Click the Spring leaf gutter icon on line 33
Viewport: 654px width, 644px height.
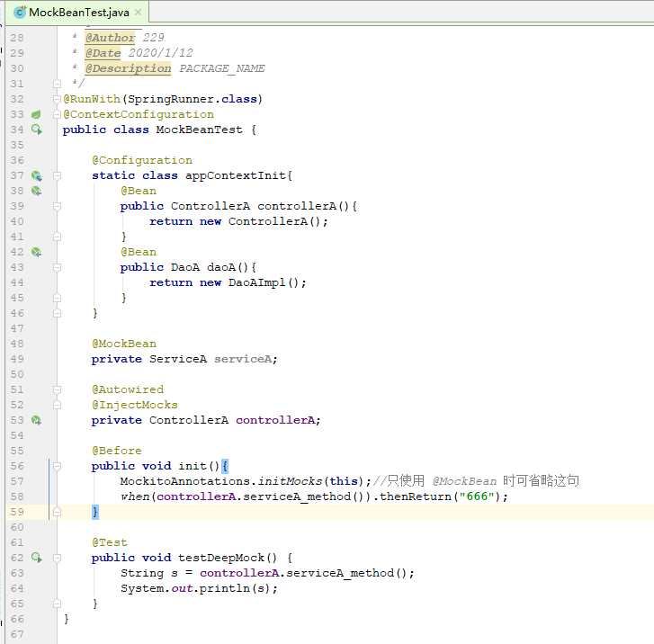tap(36, 114)
